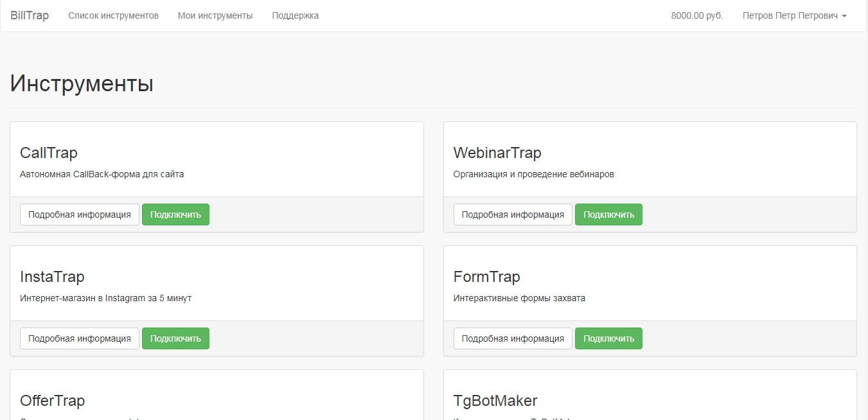Image resolution: width=868 pixels, height=420 pixels.
Task: Hit Подключить on the FormTrap card
Action: click(x=608, y=338)
